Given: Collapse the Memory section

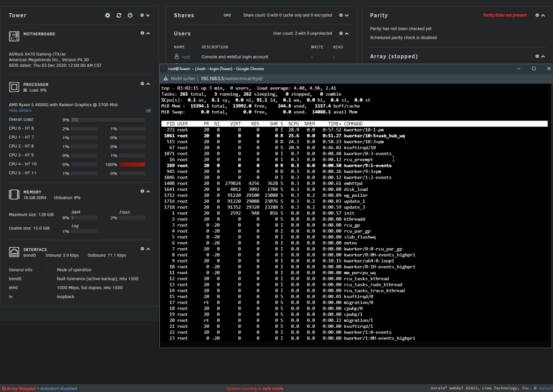Looking at the screenshot, I should [148, 191].
